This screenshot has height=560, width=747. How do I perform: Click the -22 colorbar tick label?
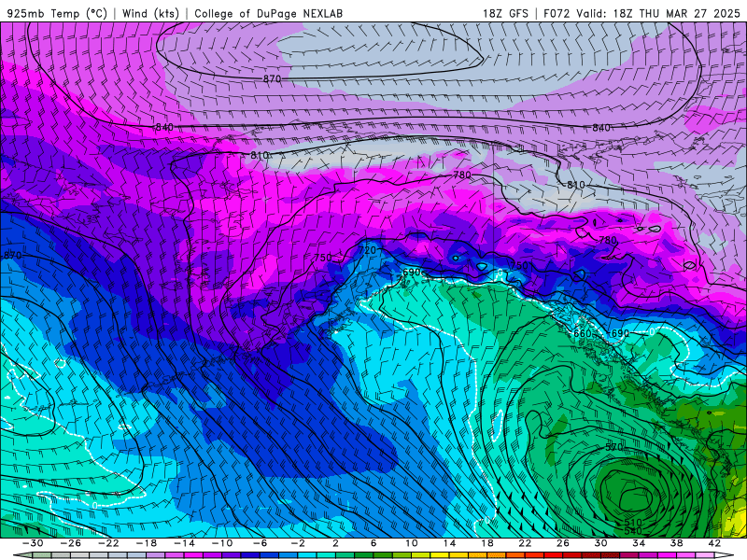click(108, 543)
